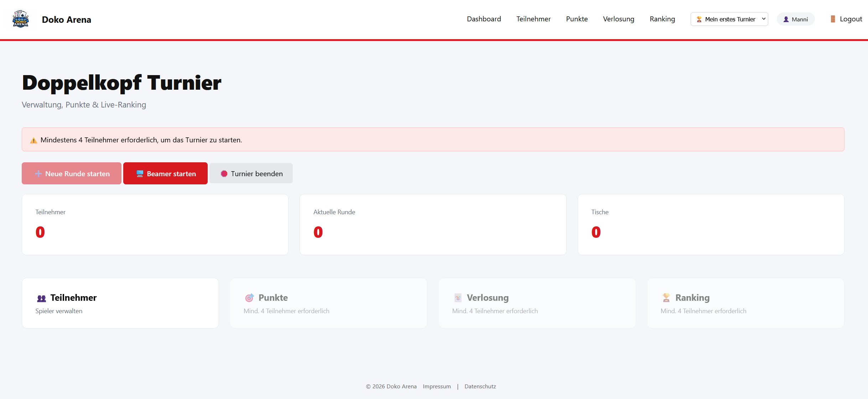
Task: Open the Mein erstes Turnier dropdown
Action: click(729, 19)
